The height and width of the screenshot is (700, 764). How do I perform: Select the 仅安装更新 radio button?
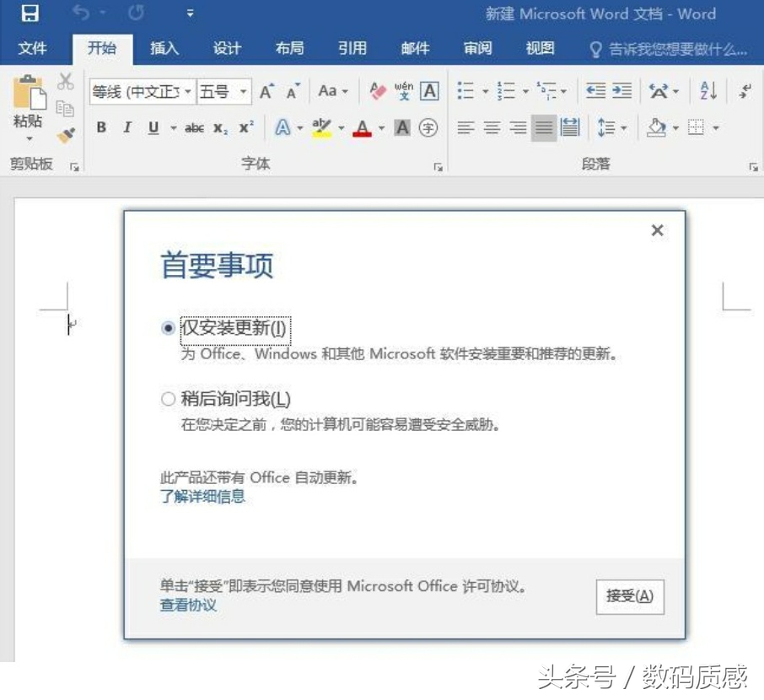(168, 329)
